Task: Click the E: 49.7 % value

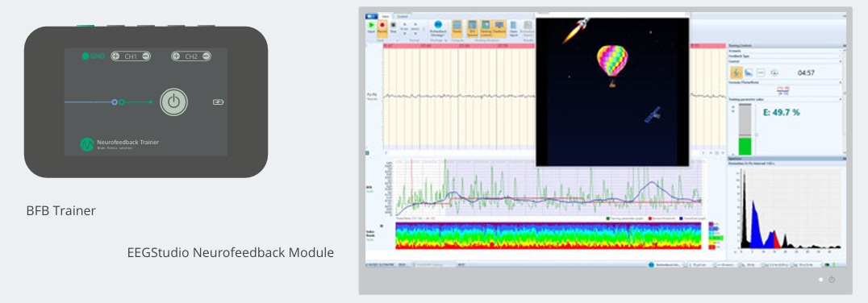Action: 781,112
